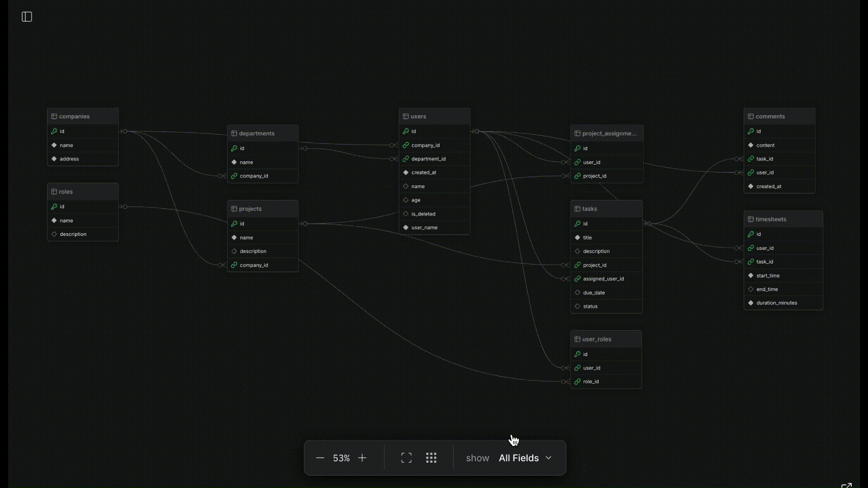Click the zoom in plus icon
Viewport: 868px width, 488px height.
(x=362, y=458)
